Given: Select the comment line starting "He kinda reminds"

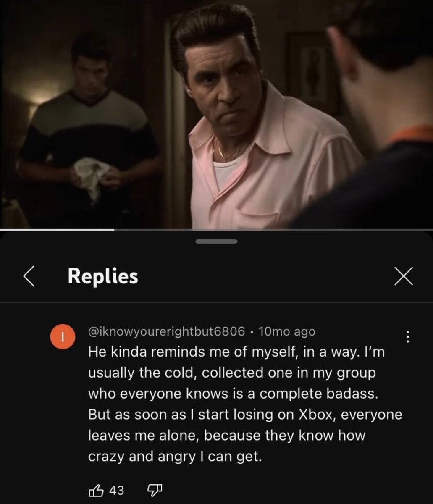Looking at the screenshot, I should coord(236,352).
